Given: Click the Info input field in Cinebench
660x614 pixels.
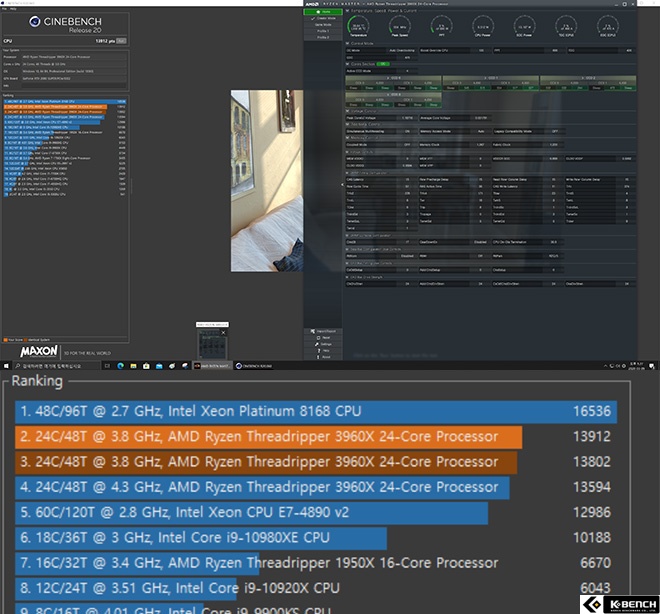Looking at the screenshot, I should 74,85.
